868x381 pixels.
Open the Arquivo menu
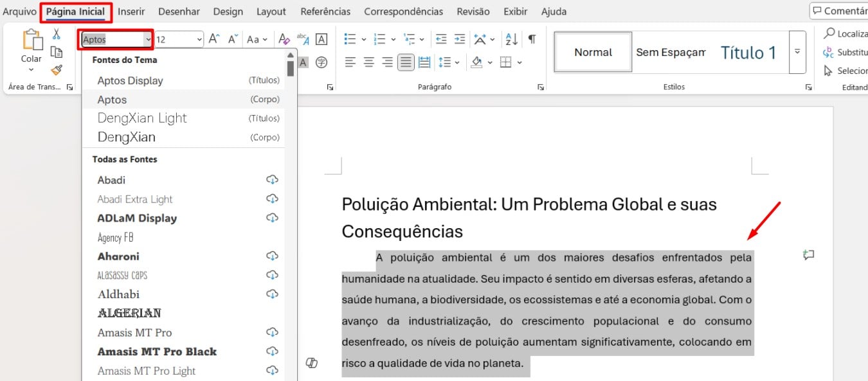tap(20, 12)
